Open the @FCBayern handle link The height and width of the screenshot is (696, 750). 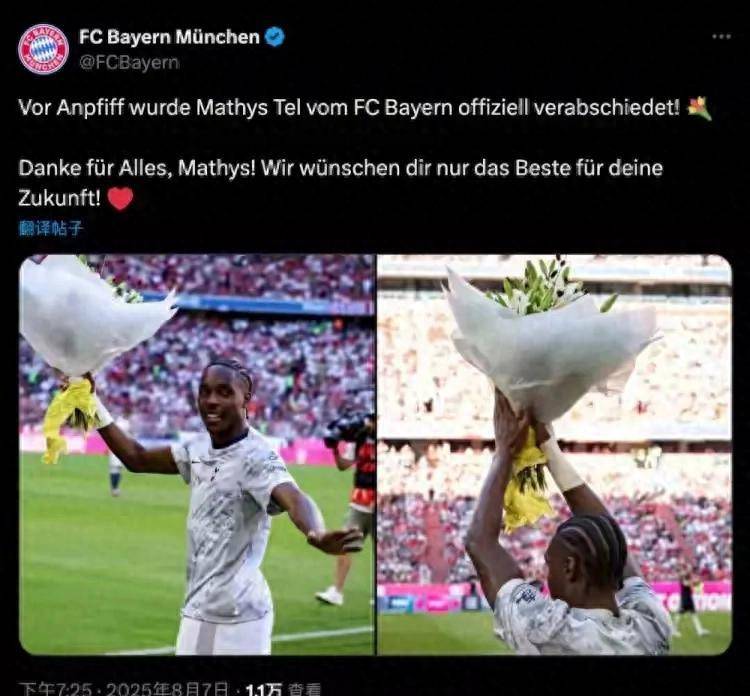129,63
